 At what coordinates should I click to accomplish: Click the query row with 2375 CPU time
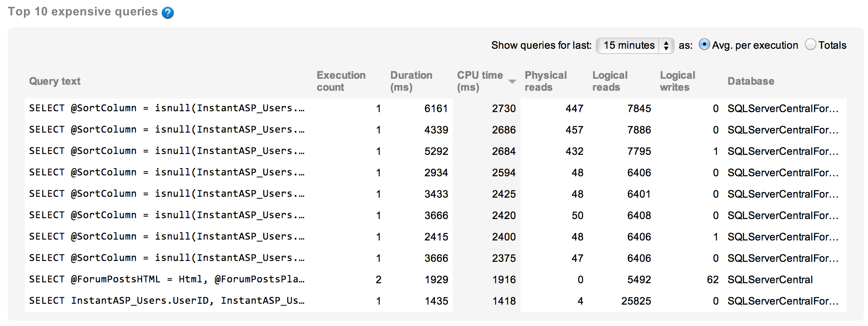166,258
